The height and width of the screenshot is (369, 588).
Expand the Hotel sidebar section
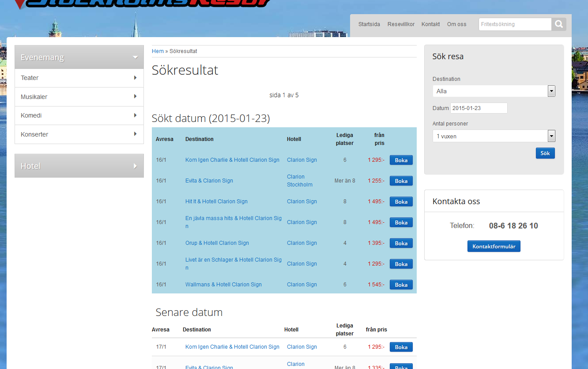[135, 166]
